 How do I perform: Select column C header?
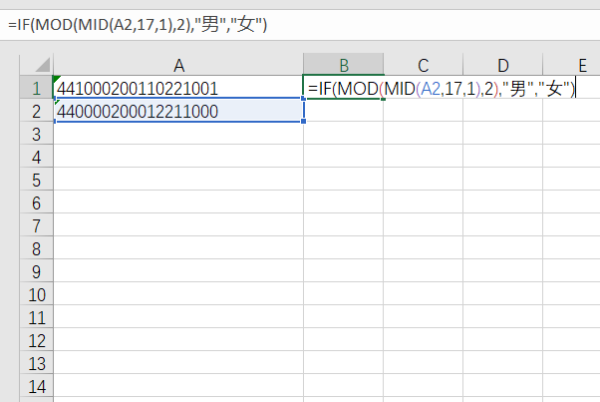pos(423,65)
